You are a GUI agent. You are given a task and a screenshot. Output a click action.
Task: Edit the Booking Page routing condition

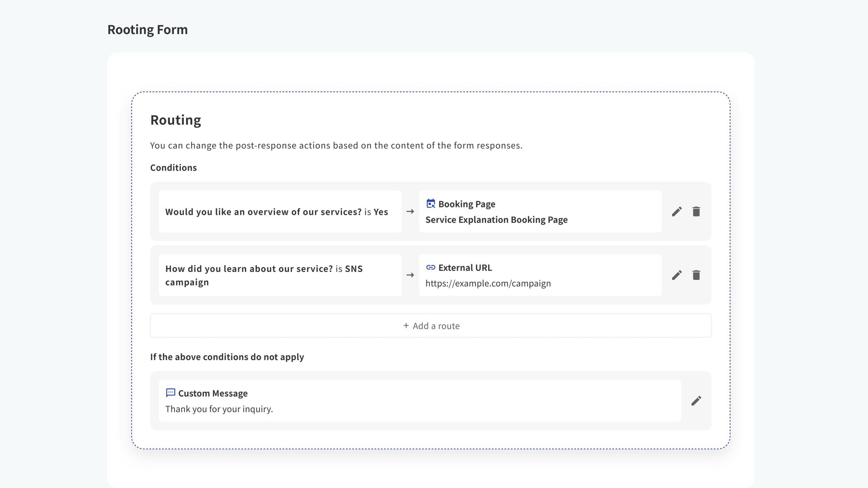click(677, 212)
